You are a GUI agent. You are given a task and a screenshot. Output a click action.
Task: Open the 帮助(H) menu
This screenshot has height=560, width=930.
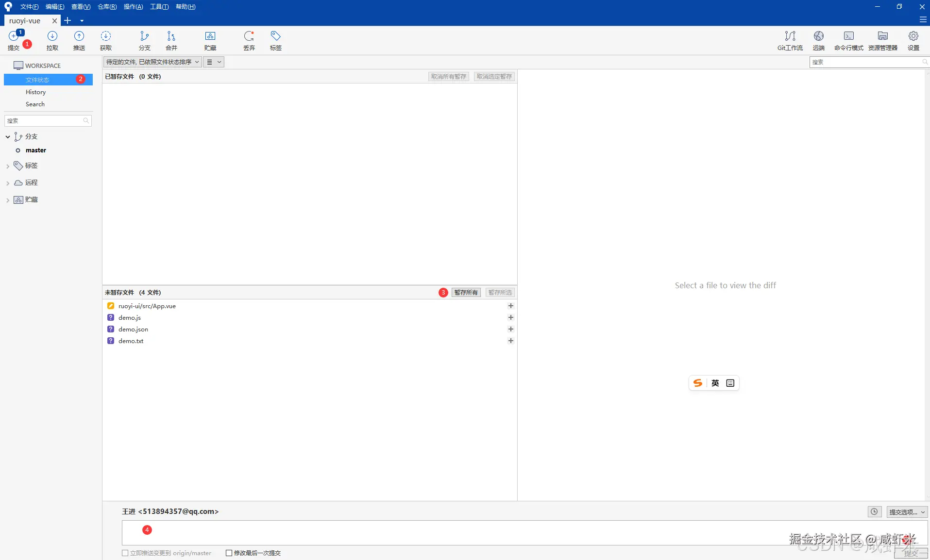pyautogui.click(x=186, y=7)
